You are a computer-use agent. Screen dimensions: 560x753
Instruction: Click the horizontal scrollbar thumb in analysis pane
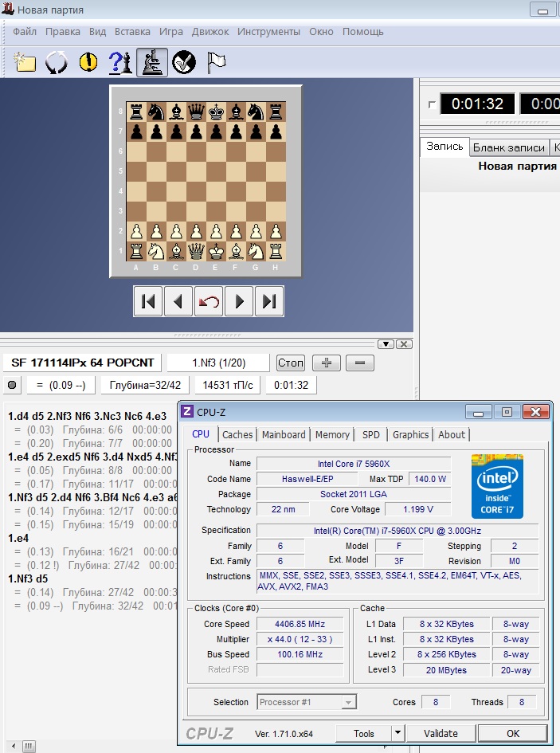click(29, 747)
